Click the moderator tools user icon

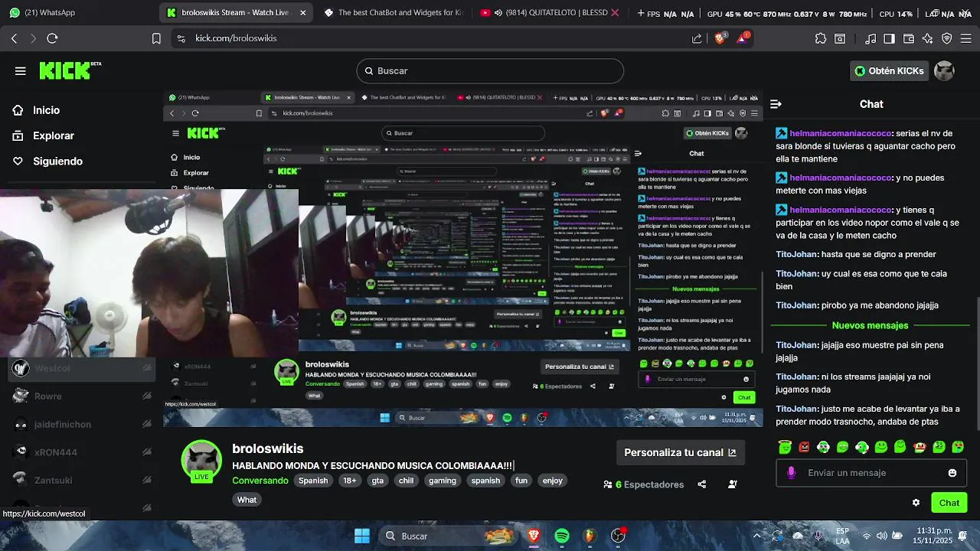coord(733,484)
